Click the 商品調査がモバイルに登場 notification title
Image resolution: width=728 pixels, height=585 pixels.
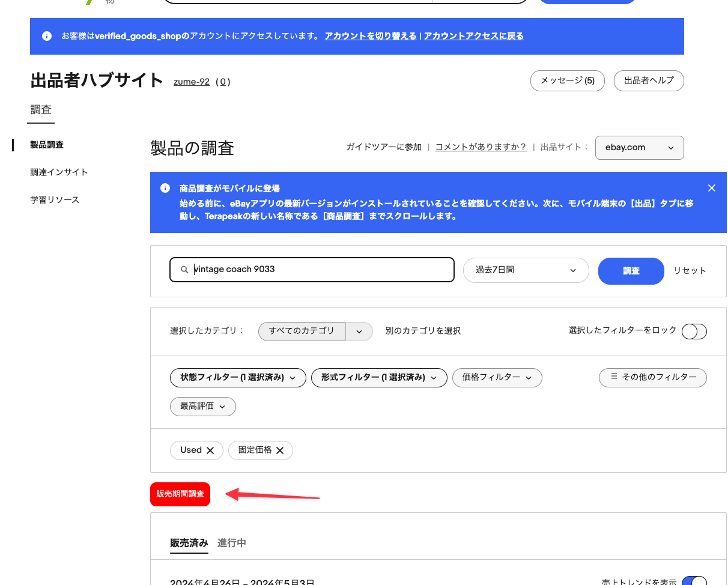229,189
